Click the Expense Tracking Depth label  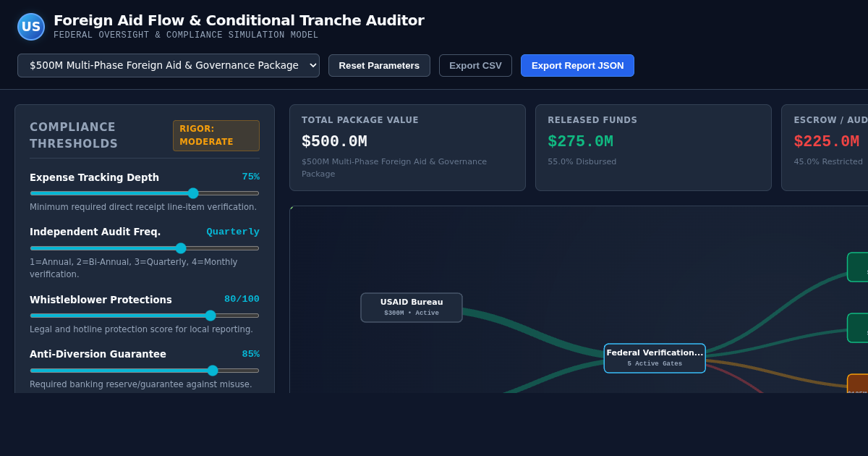[94, 177]
